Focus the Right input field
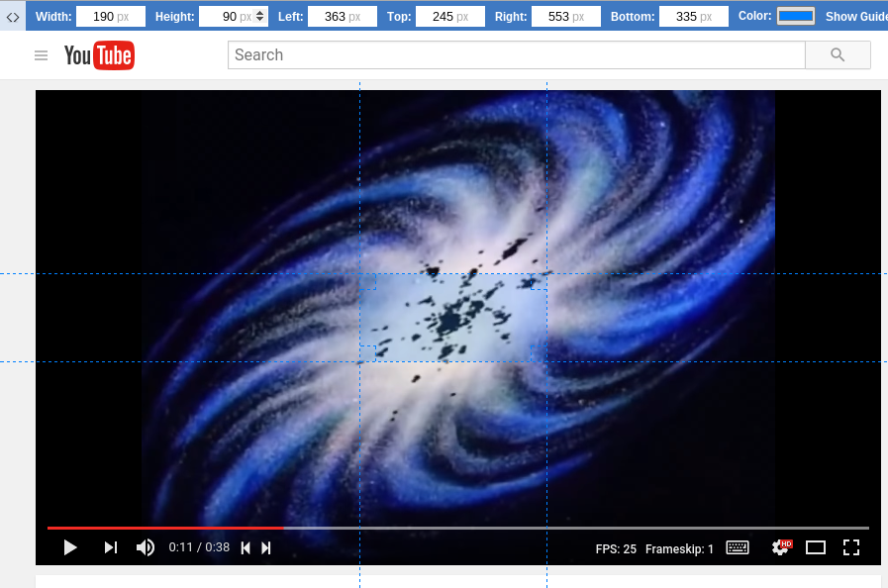 click(x=565, y=17)
